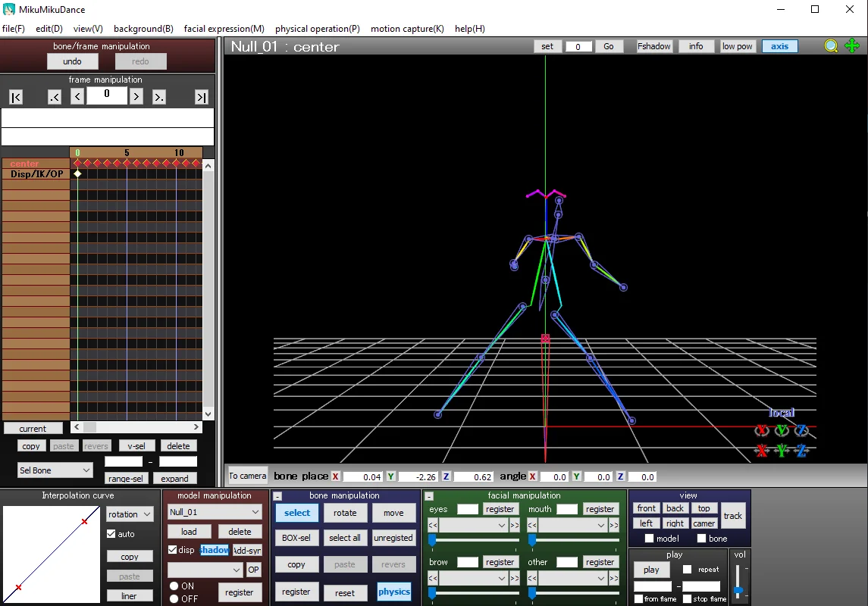Click the lower Y move axis icon
This screenshot has width=868, height=606.
[782, 451]
